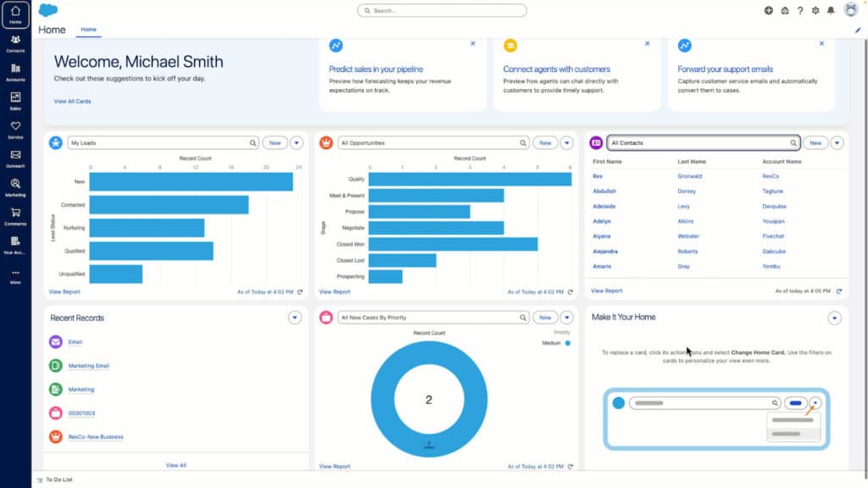
Task: Open the Marketing Email recent record
Action: 88,366
